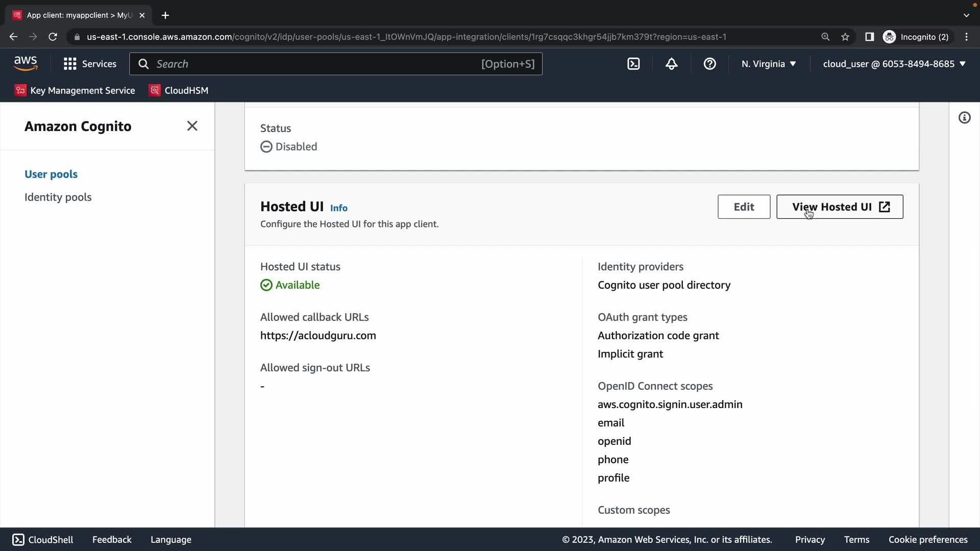
Task: Expand the cloud_user account dropdown
Action: click(894, 64)
